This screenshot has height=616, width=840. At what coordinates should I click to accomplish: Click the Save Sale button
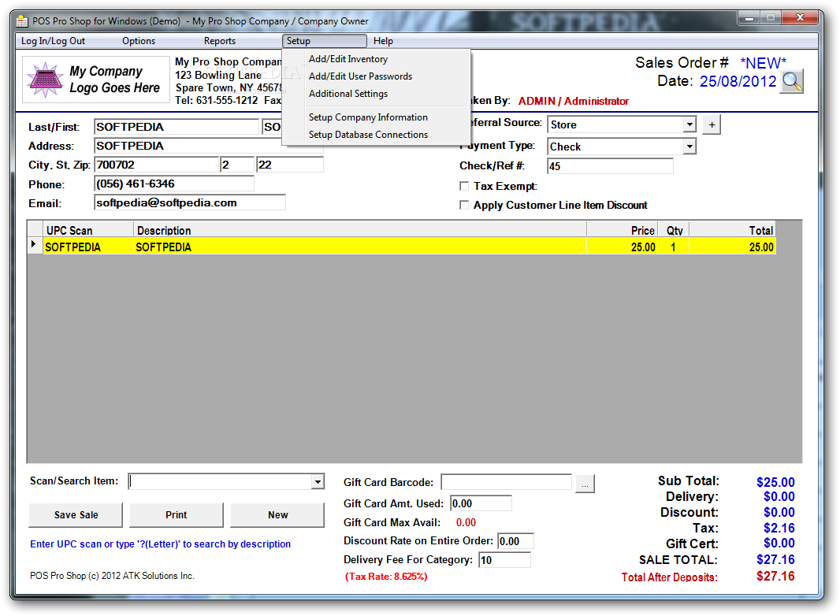point(76,514)
